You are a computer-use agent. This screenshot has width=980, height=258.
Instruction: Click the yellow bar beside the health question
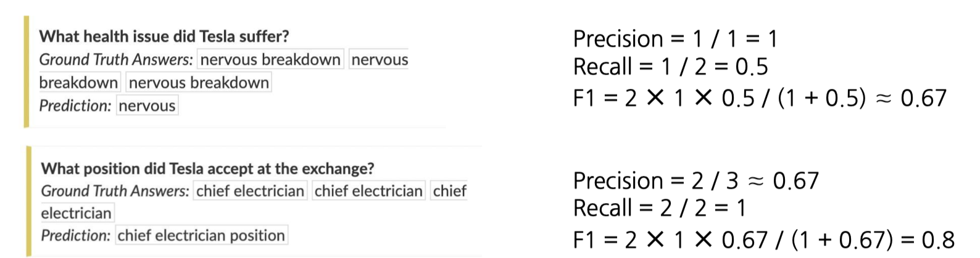coord(27,72)
